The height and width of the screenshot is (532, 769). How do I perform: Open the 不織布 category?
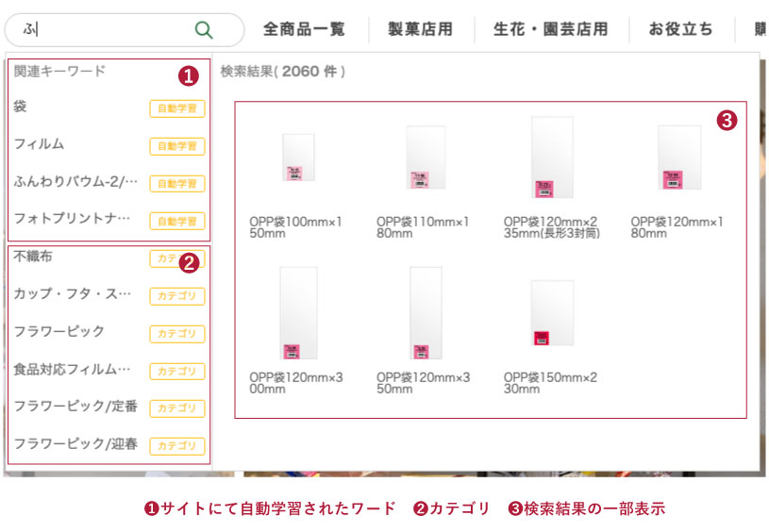pos(33,257)
